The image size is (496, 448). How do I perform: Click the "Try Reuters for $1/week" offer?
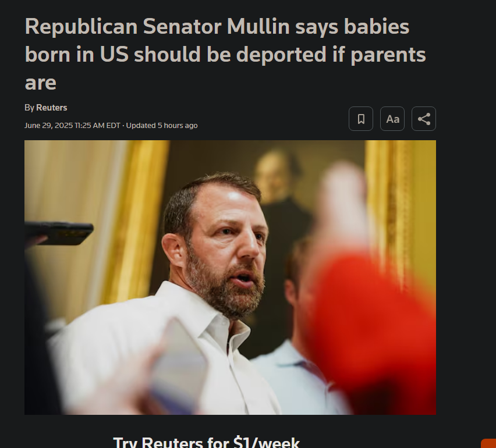[206, 442]
